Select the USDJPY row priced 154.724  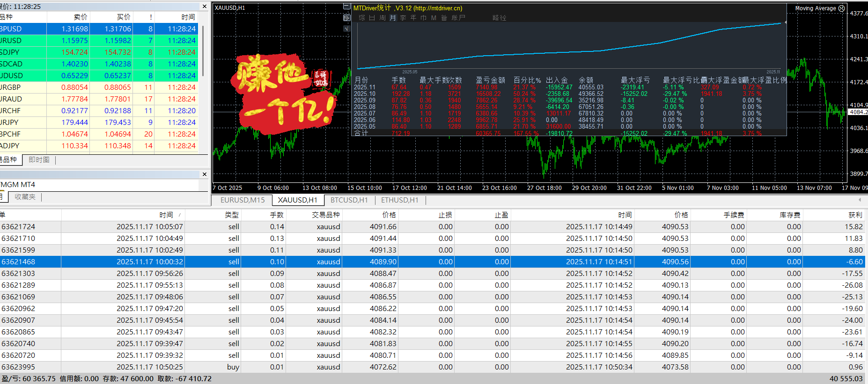point(99,52)
